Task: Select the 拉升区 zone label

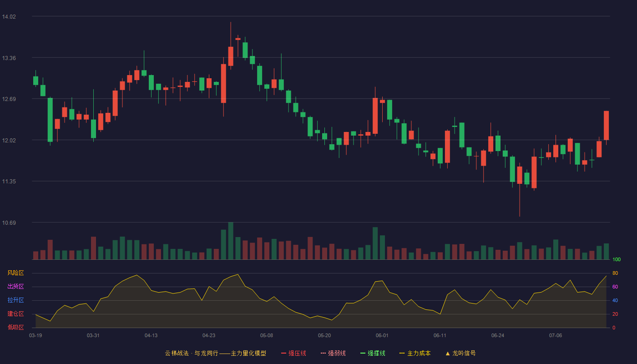Action: click(15, 300)
